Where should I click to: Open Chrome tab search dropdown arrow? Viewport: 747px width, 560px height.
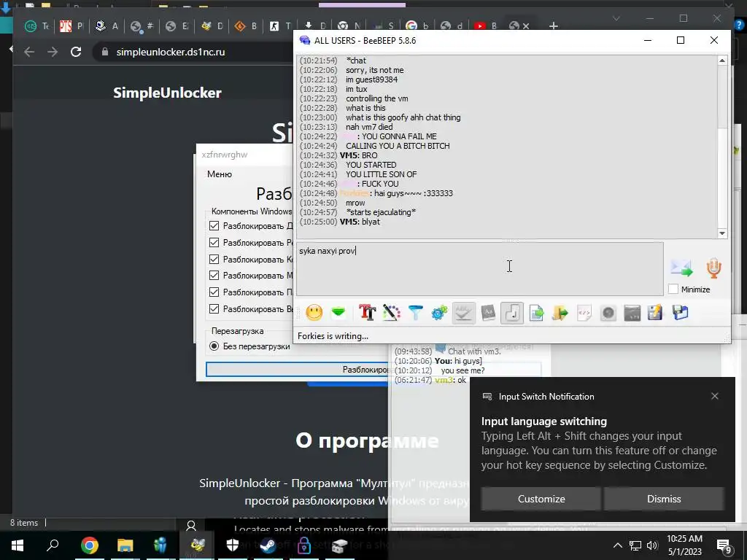click(616, 19)
